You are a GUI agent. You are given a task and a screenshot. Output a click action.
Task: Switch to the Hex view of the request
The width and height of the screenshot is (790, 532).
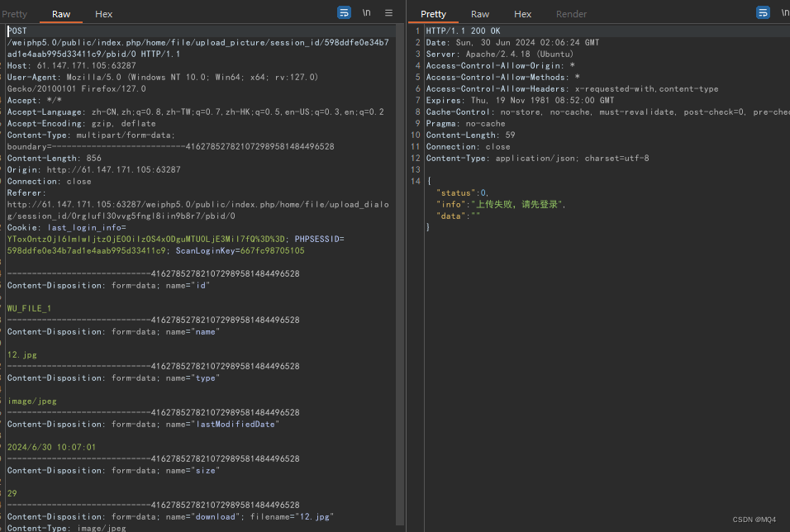[x=103, y=13]
